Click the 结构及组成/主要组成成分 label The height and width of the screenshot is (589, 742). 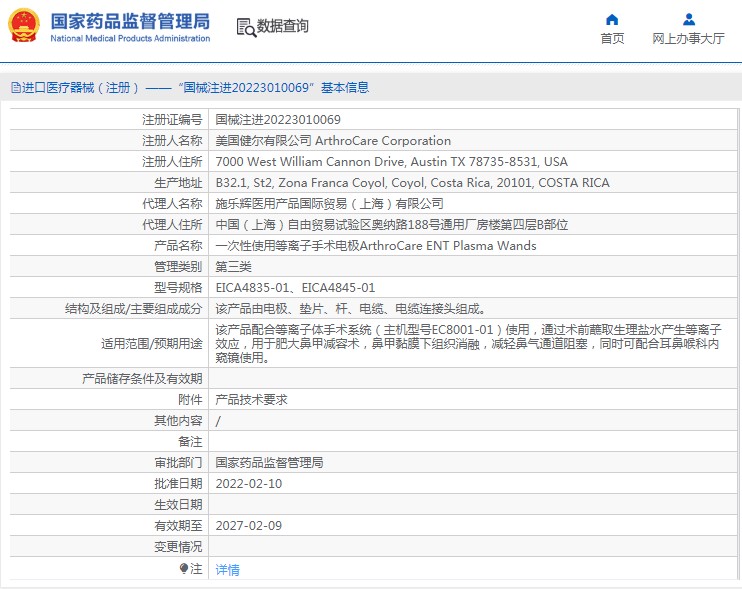coord(134,309)
